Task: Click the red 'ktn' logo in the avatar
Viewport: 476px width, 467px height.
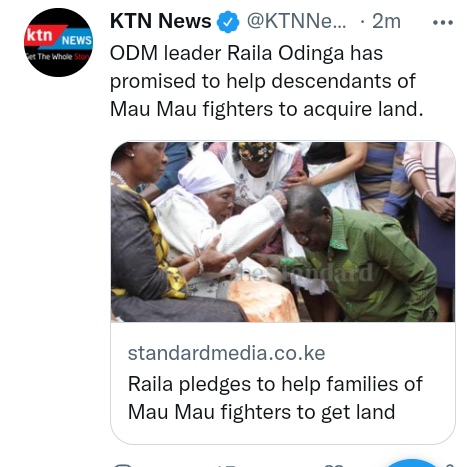Action: pyautogui.click(x=40, y=35)
